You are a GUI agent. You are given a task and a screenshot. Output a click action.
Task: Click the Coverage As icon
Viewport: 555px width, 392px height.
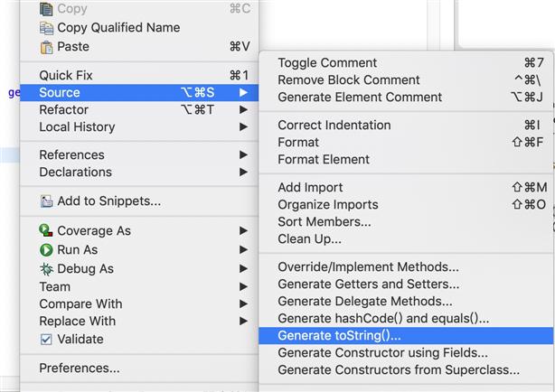(x=46, y=230)
